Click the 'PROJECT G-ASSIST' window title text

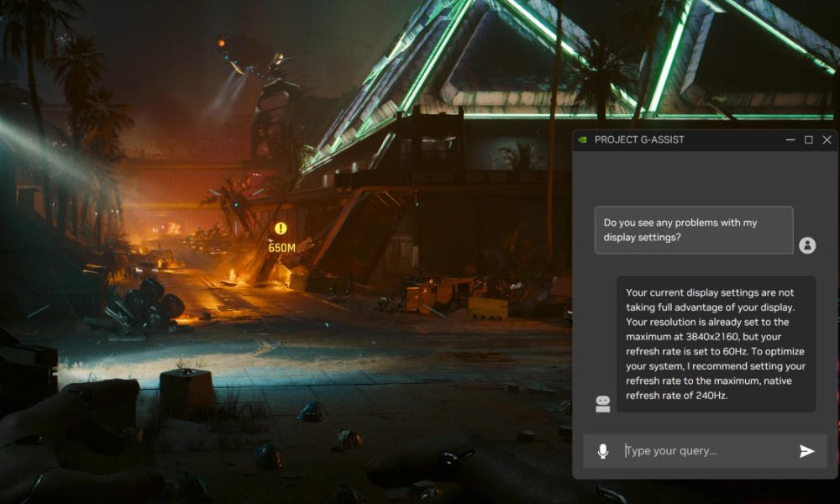click(639, 140)
